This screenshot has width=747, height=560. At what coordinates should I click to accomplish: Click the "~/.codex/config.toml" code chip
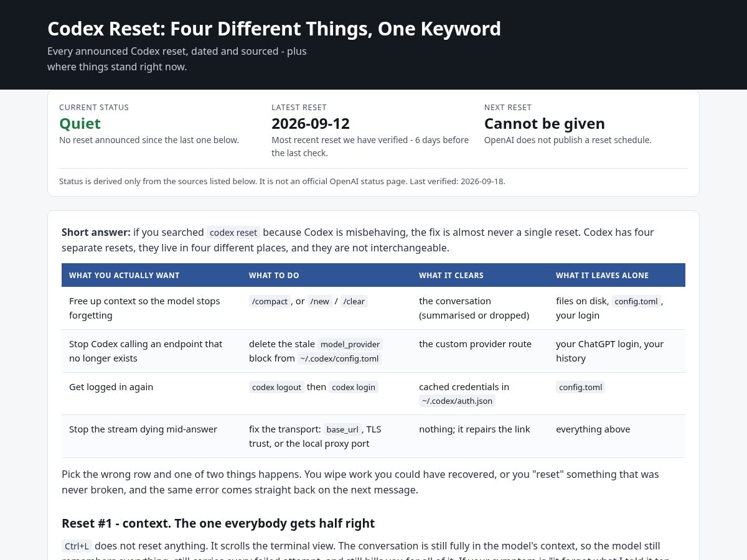click(x=339, y=358)
